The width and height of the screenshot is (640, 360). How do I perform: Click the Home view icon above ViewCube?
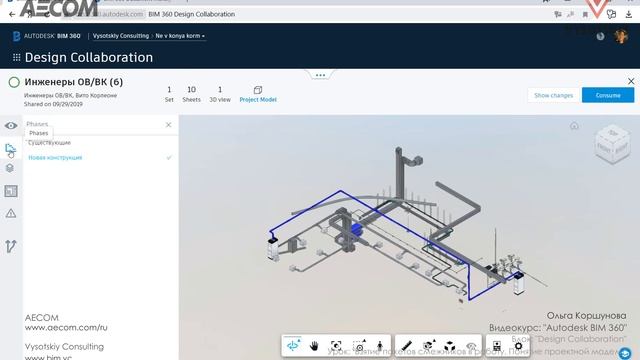pyautogui.click(x=574, y=126)
